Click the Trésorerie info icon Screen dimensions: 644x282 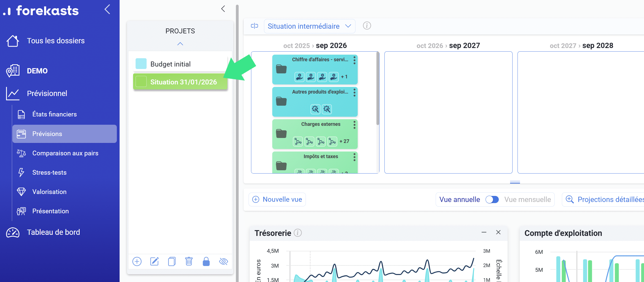coord(298,233)
